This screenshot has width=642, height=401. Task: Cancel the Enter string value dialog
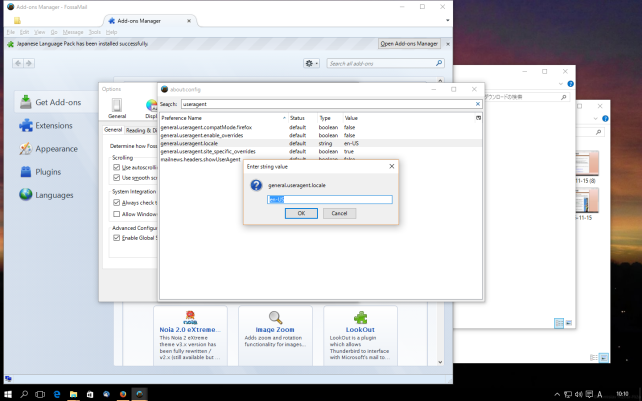click(x=339, y=213)
